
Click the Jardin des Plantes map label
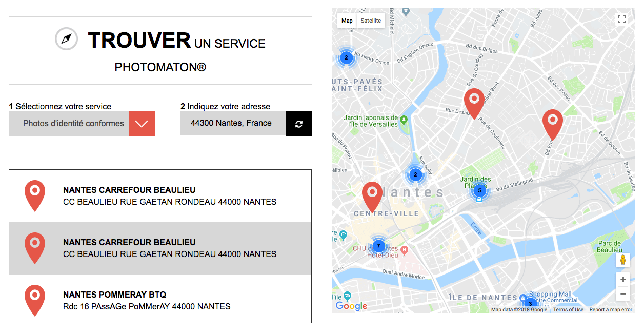point(475,183)
